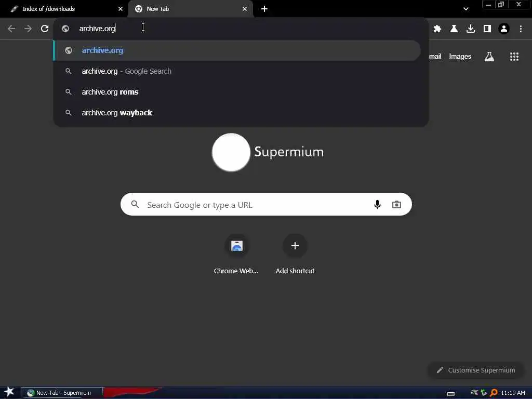Screen dimensions: 532x399
Task: Click the Search Google or type a URL box
Action: click(266, 204)
